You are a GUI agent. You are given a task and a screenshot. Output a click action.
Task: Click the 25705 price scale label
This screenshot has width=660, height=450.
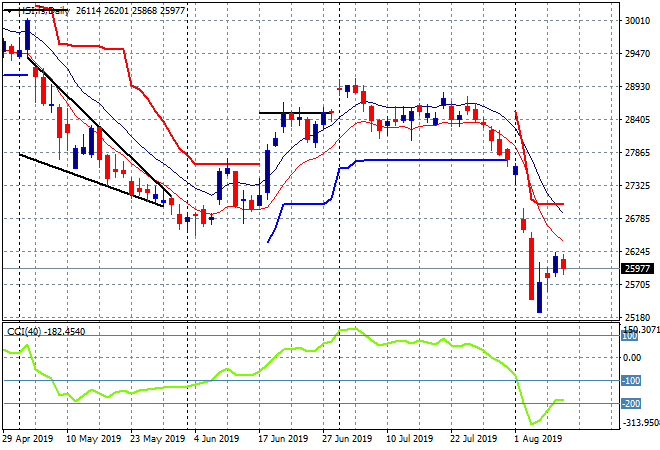click(637, 285)
